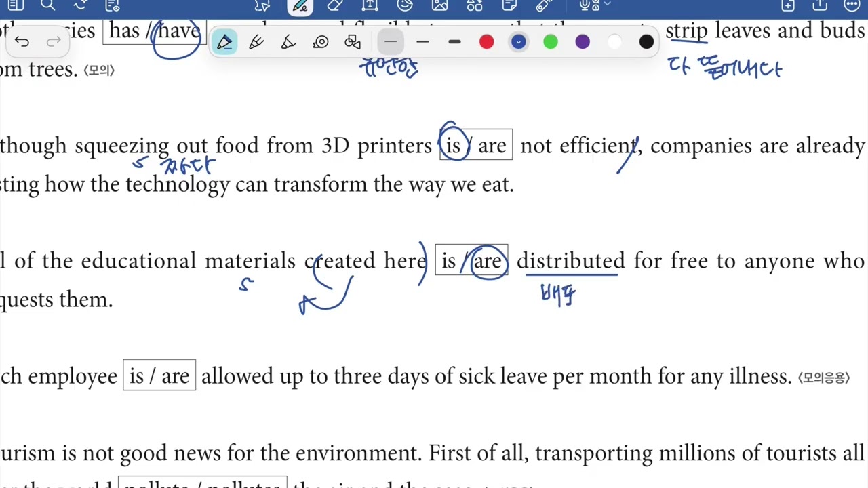Tap the underlined word 'strip'
The image size is (868, 488).
[686, 31]
